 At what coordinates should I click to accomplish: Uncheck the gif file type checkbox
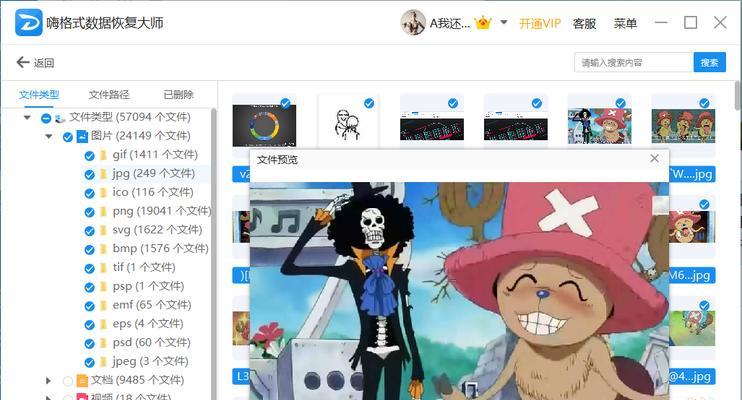click(89, 156)
